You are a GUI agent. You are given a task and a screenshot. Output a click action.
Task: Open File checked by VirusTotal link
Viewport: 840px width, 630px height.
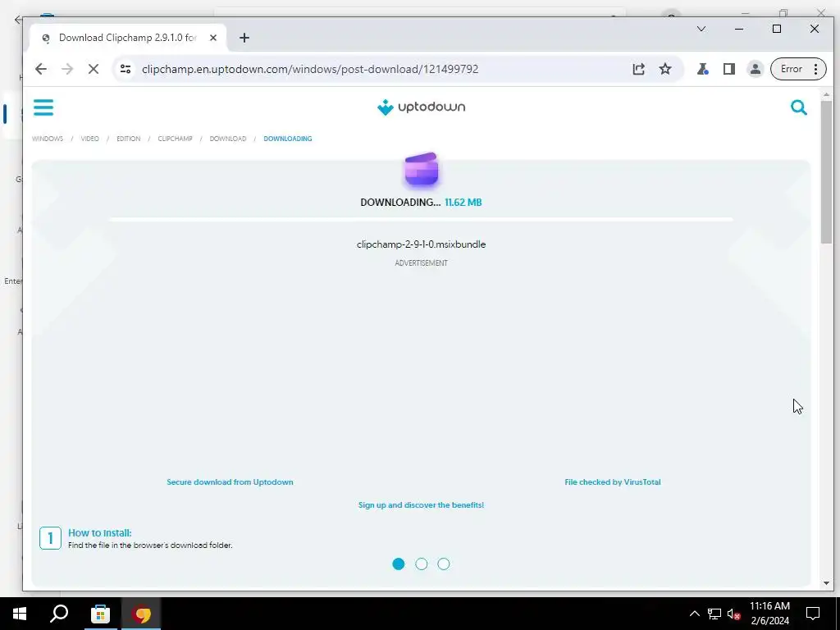(613, 482)
